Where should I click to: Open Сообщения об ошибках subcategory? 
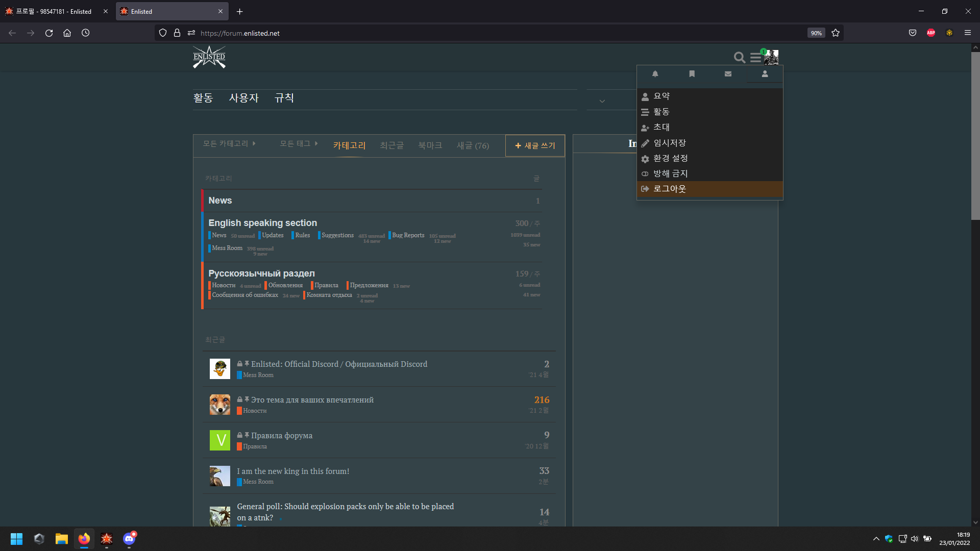(x=244, y=295)
